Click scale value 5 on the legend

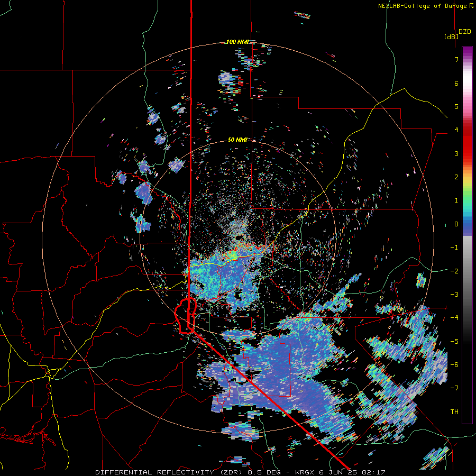tap(456, 106)
